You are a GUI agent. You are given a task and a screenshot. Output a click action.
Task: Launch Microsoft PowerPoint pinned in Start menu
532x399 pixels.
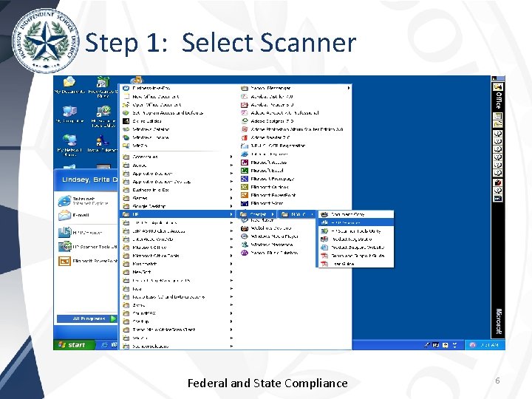tap(87, 261)
